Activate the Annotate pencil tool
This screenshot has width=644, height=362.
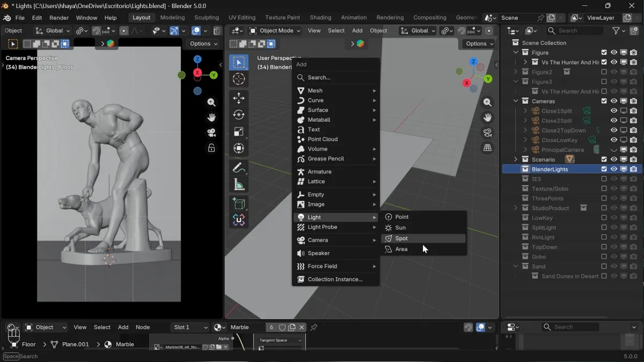[239, 168]
